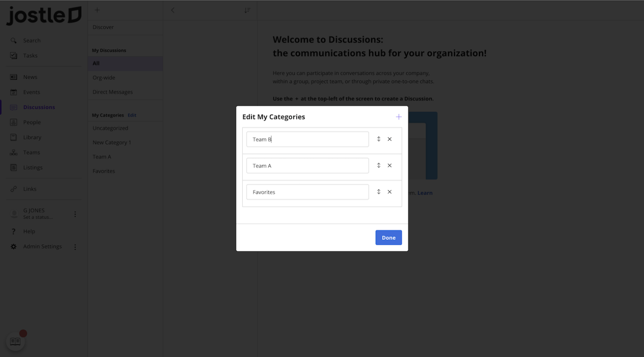Edit the Favorites category text field

[307, 192]
